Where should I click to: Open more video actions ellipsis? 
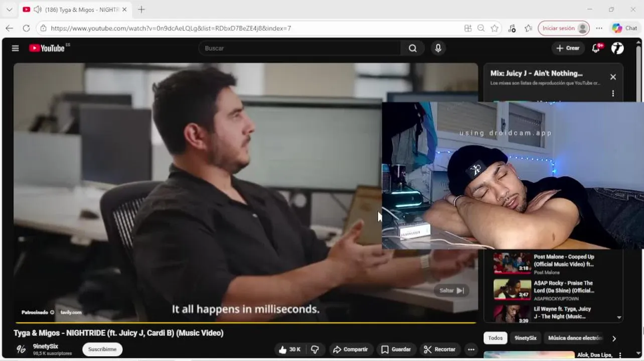pyautogui.click(x=471, y=349)
